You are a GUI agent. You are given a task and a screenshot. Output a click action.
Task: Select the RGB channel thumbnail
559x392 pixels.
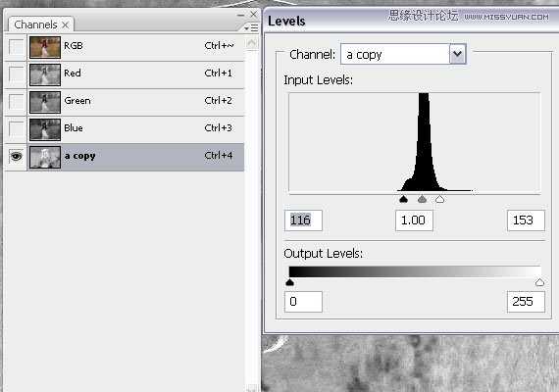pyautogui.click(x=45, y=47)
